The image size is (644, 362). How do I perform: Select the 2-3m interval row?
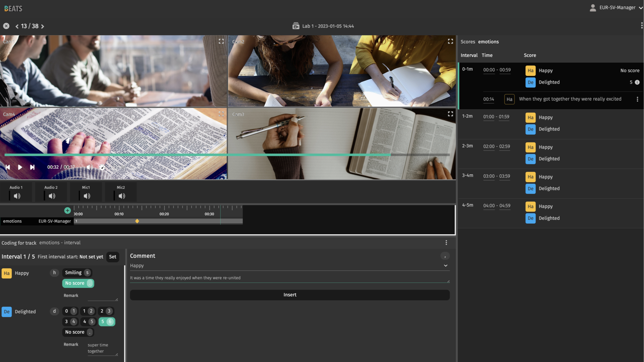point(551,154)
